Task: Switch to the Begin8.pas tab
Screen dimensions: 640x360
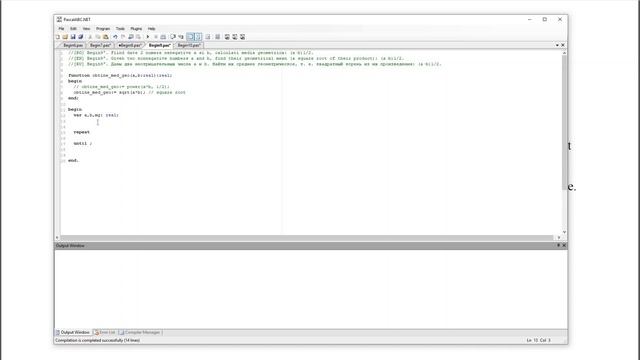Action: click(129, 45)
